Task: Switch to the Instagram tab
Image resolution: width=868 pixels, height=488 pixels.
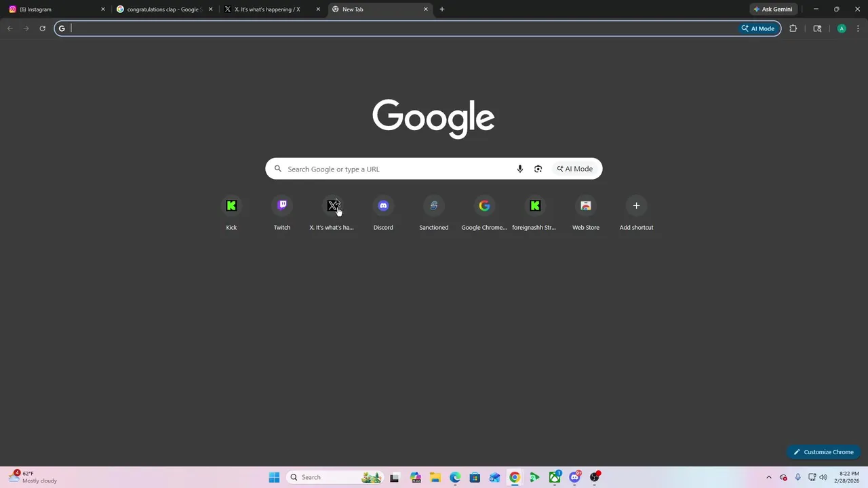Action: point(57,9)
